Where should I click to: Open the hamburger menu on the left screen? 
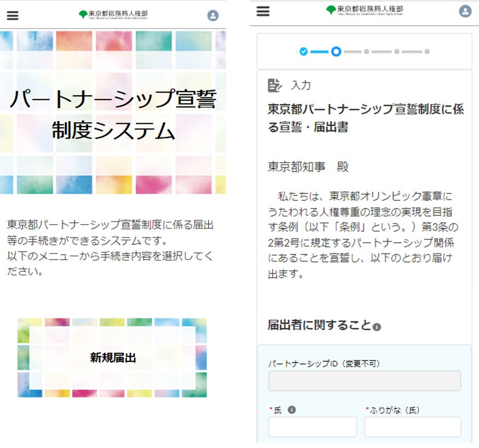[x=13, y=15]
